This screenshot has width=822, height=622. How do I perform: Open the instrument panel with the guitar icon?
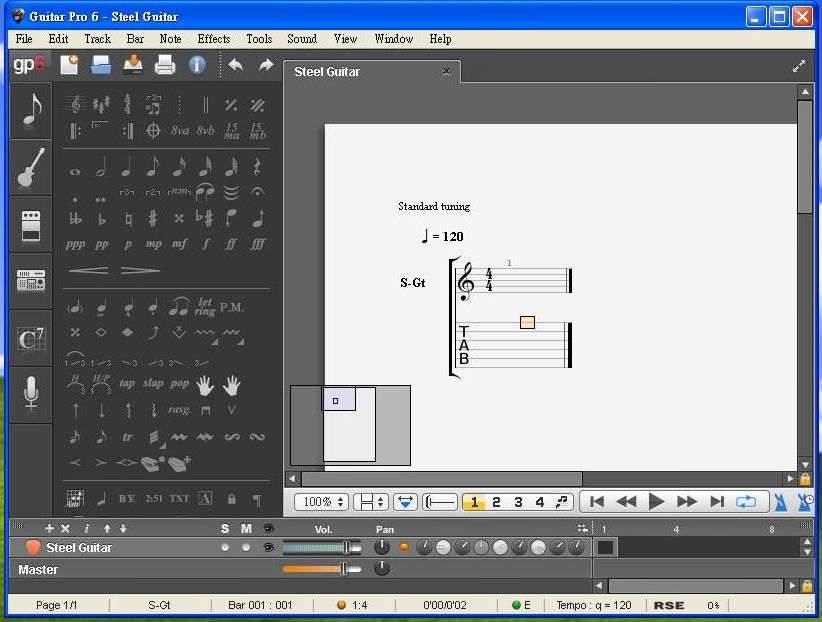30,168
